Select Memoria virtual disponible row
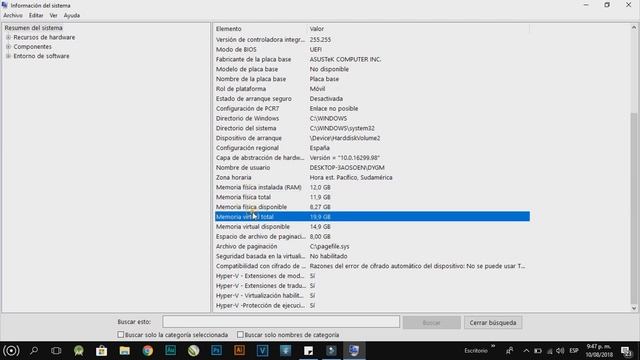The height and width of the screenshot is (360, 640). pos(372,227)
